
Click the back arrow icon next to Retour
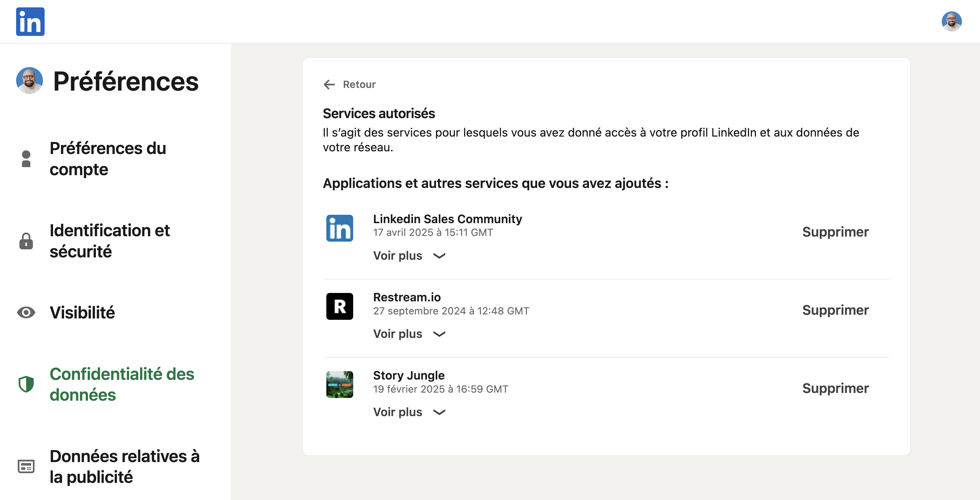coord(329,85)
